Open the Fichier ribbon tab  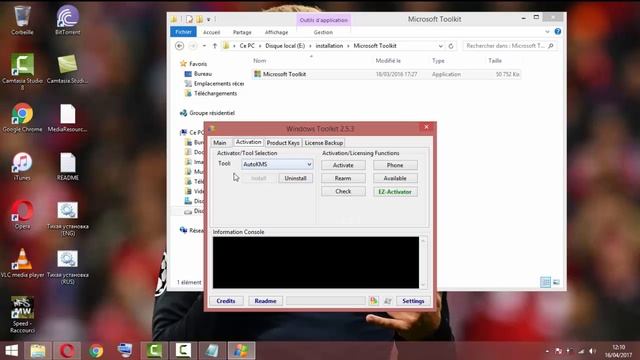tap(183, 32)
